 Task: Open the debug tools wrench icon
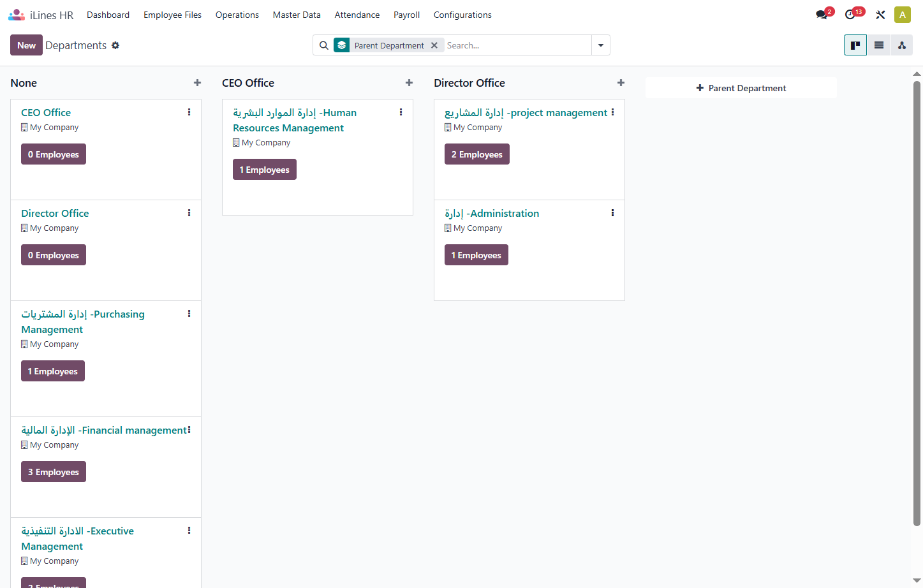880,15
